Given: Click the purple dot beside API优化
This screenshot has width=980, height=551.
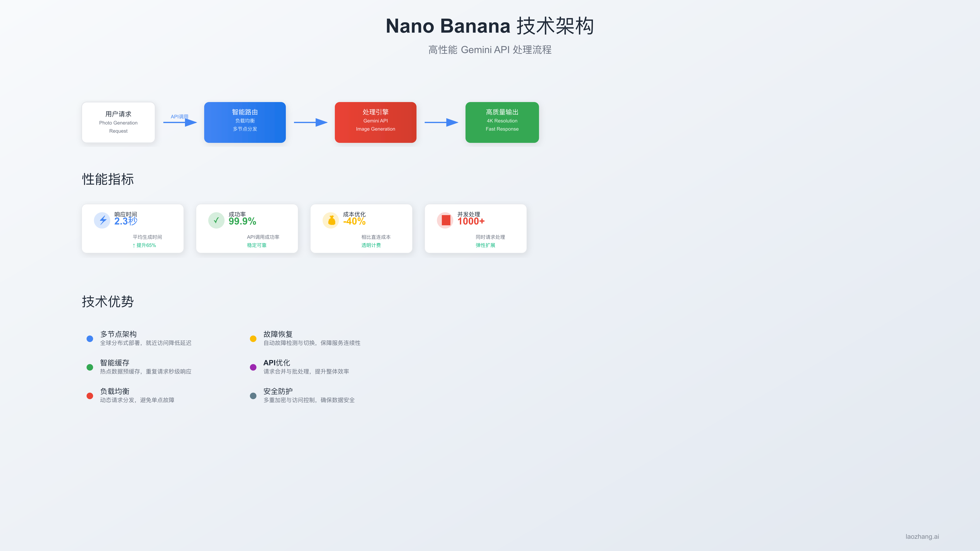Looking at the screenshot, I should 253,367.
